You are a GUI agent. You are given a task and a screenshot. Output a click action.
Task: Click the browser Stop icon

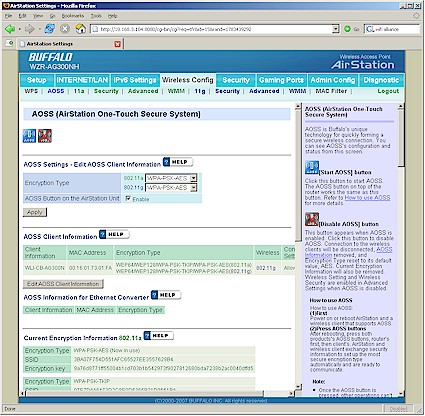pyautogui.click(x=65, y=29)
